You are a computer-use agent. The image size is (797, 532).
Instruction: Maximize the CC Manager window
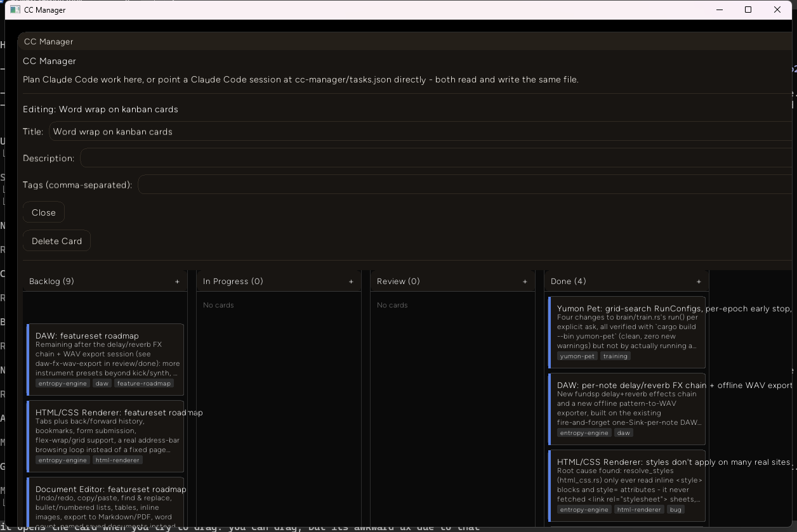[748, 10]
